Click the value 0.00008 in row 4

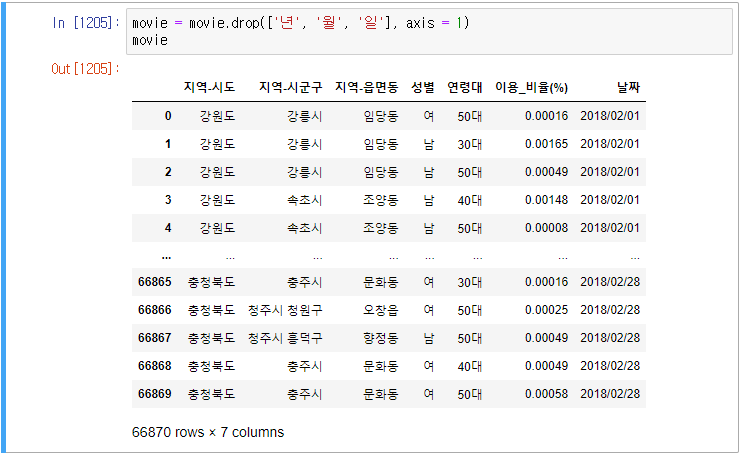(546, 228)
